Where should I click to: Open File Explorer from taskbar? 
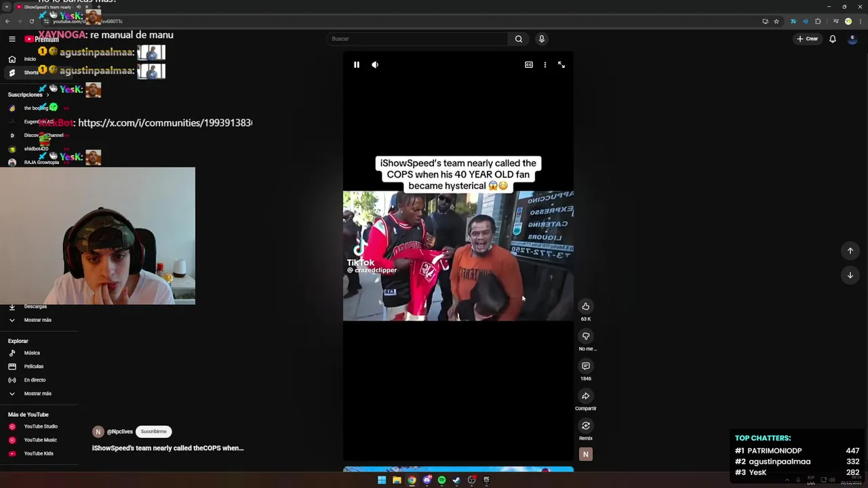[x=397, y=480]
